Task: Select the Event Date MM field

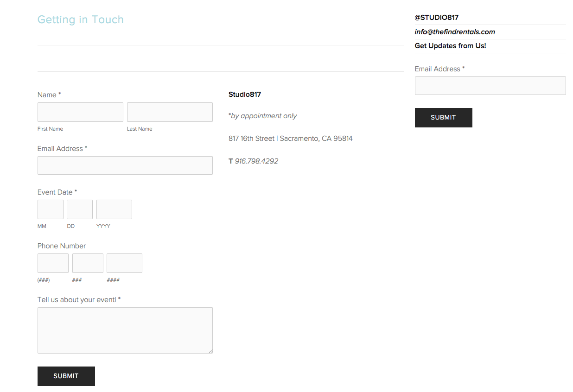Action: click(x=51, y=209)
